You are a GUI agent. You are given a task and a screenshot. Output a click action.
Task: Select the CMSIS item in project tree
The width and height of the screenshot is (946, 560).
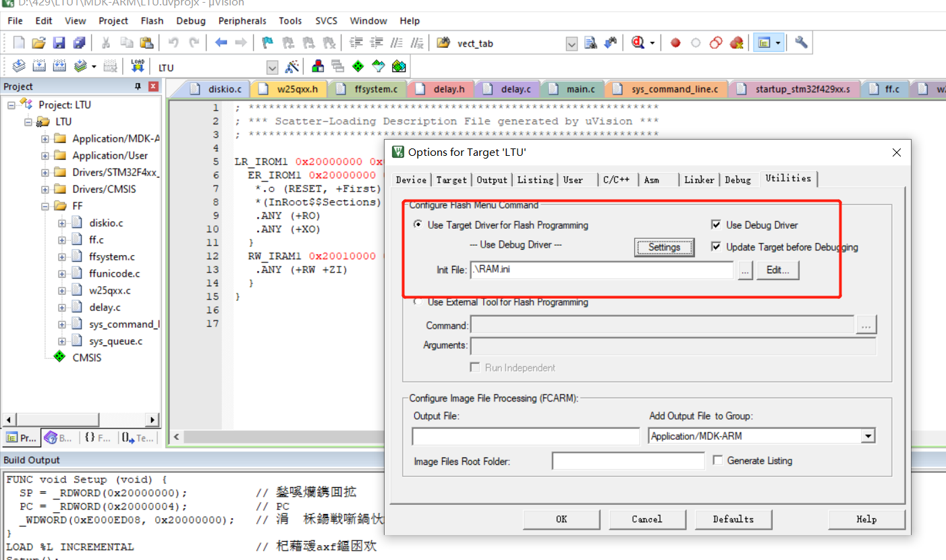(x=86, y=358)
